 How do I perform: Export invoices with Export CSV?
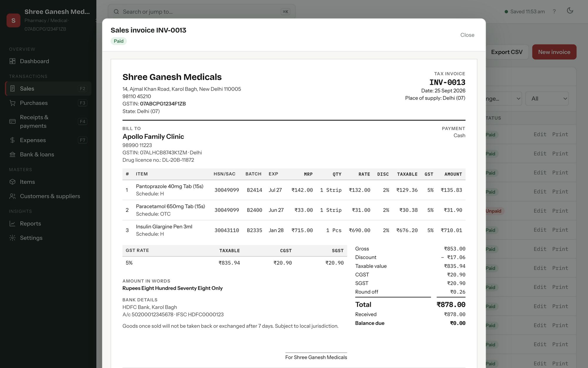pyautogui.click(x=507, y=52)
